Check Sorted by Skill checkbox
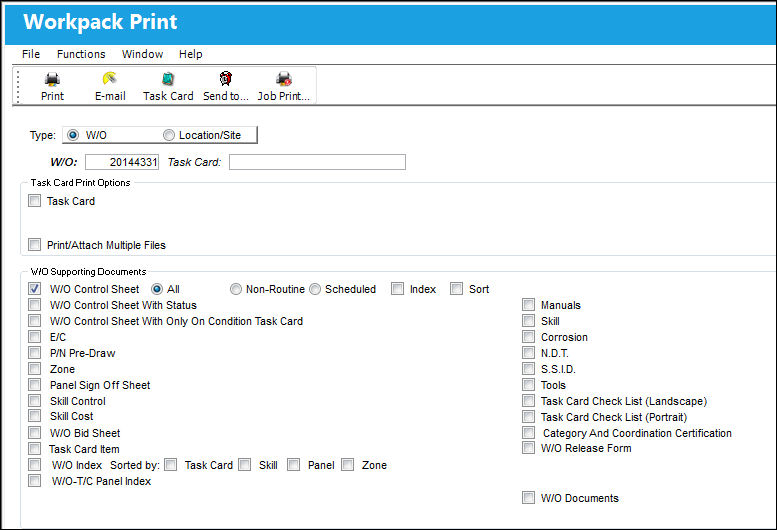Screen dimensions: 777x530 coord(244,464)
